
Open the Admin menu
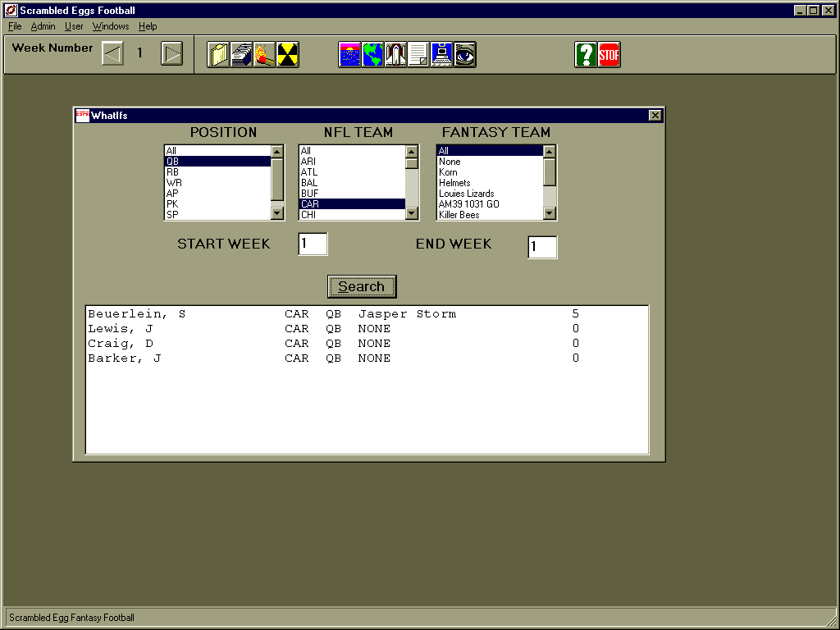pos(43,26)
